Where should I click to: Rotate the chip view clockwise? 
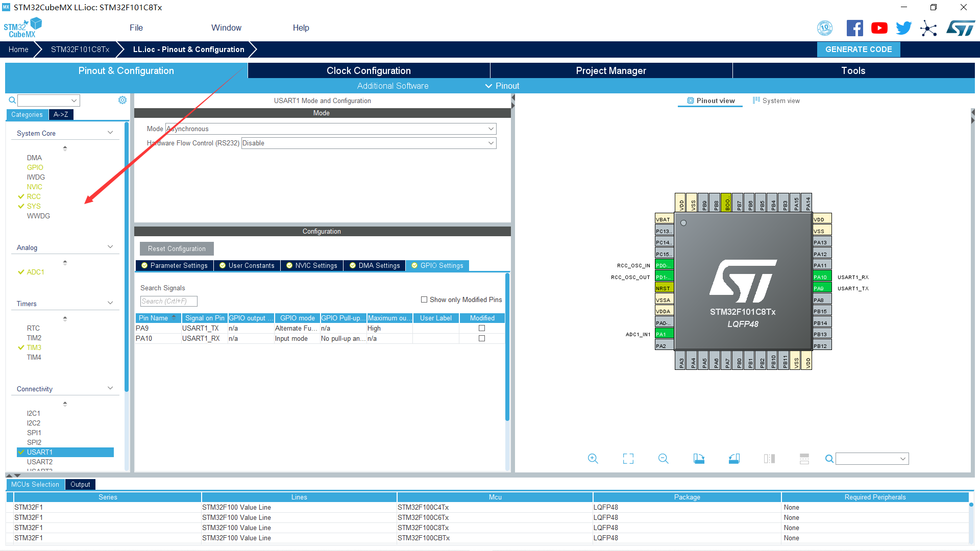[699, 459]
